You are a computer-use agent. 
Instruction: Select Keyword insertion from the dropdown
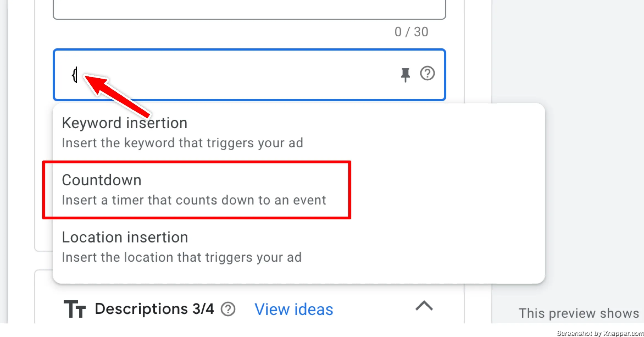[x=299, y=132]
